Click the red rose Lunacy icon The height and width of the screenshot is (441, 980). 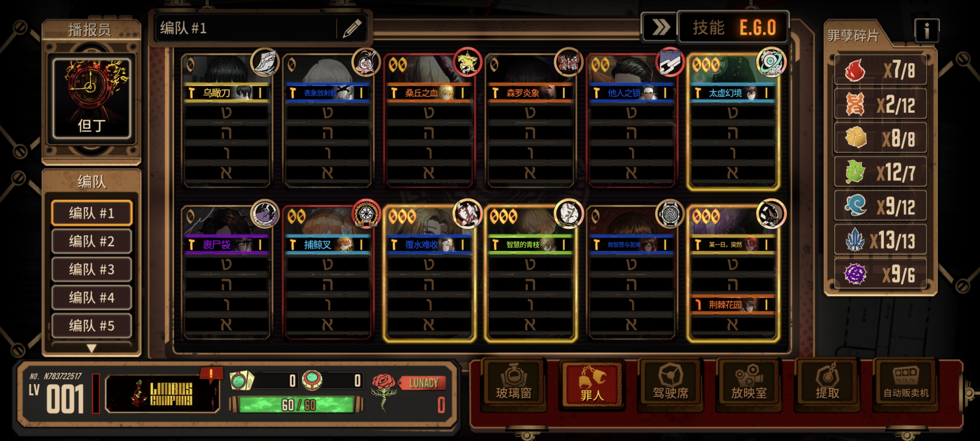point(383,391)
